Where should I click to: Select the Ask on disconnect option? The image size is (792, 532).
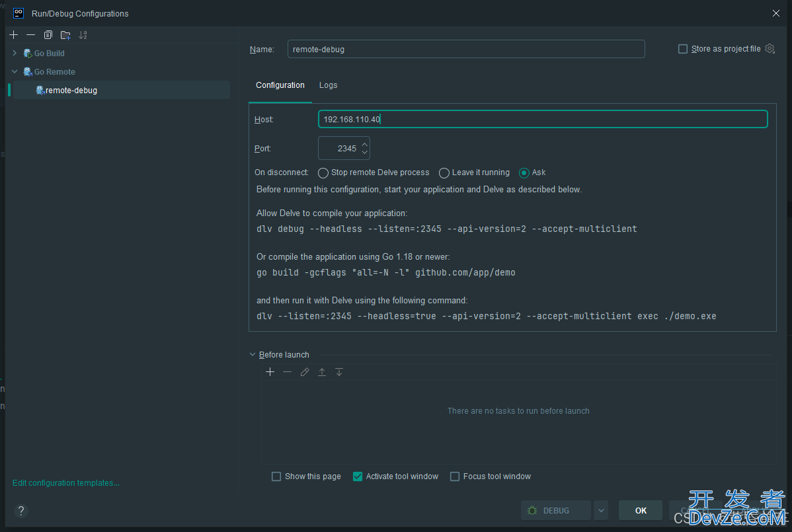coord(524,173)
